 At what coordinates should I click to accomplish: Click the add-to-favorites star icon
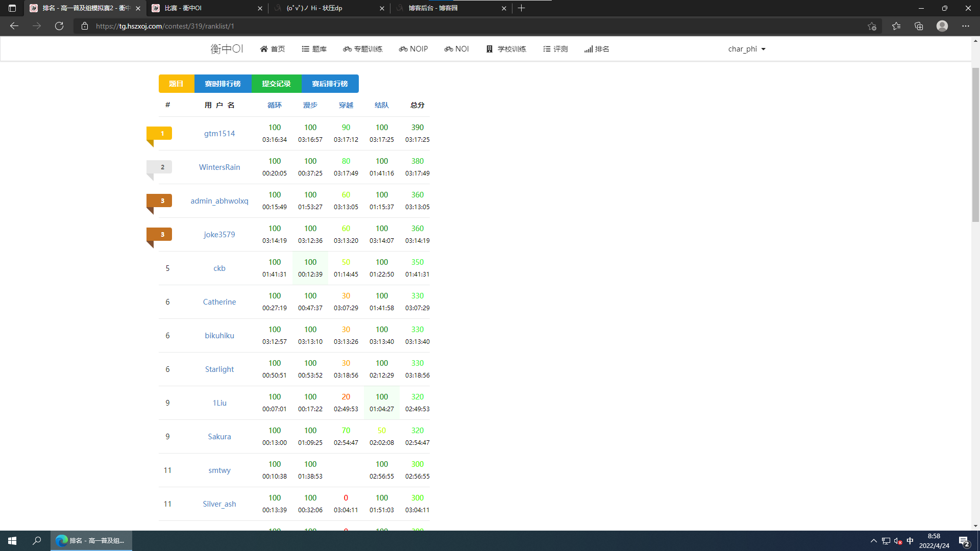pos(872,26)
